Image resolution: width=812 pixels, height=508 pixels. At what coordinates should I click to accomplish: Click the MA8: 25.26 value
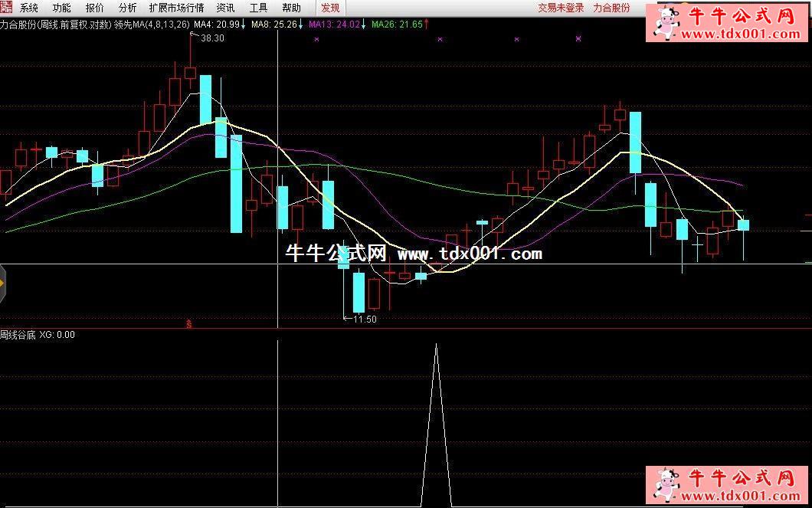tap(274, 25)
